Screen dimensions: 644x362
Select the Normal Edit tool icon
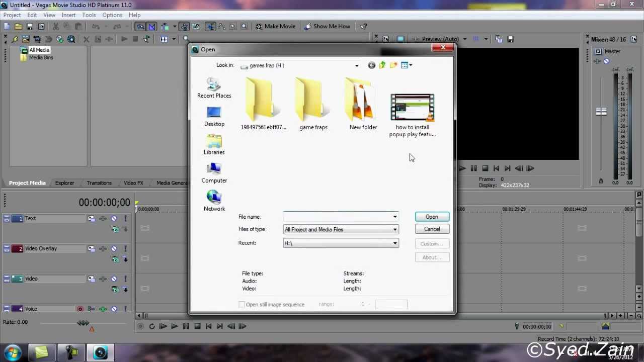[210, 26]
